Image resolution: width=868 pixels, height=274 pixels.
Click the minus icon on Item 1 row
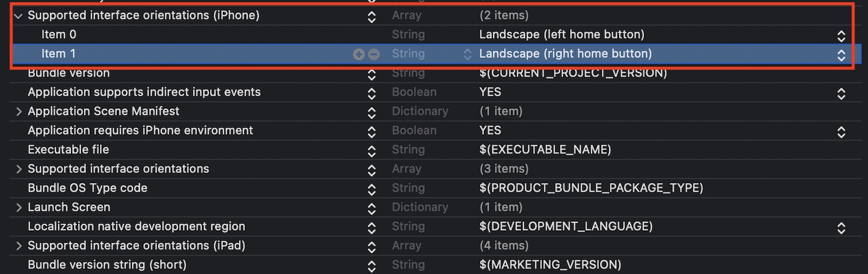[374, 54]
